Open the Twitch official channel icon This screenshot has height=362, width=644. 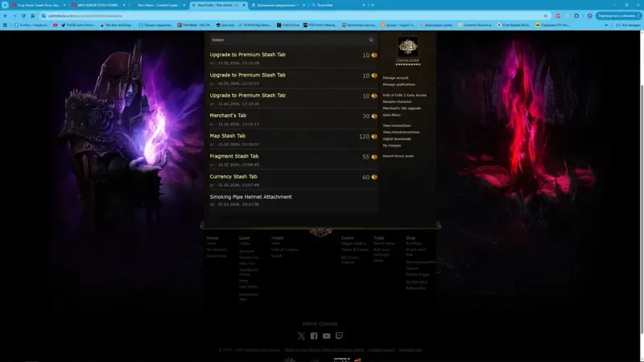pyautogui.click(x=339, y=335)
